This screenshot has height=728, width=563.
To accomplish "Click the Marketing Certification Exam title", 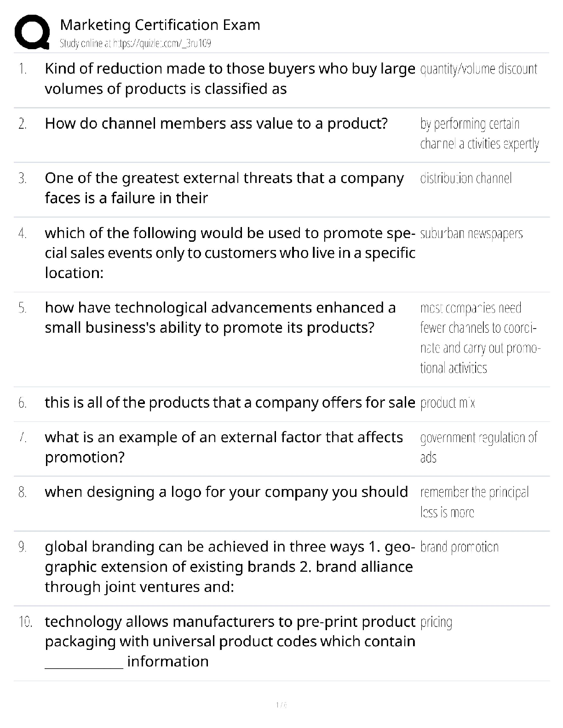I will point(160,25).
